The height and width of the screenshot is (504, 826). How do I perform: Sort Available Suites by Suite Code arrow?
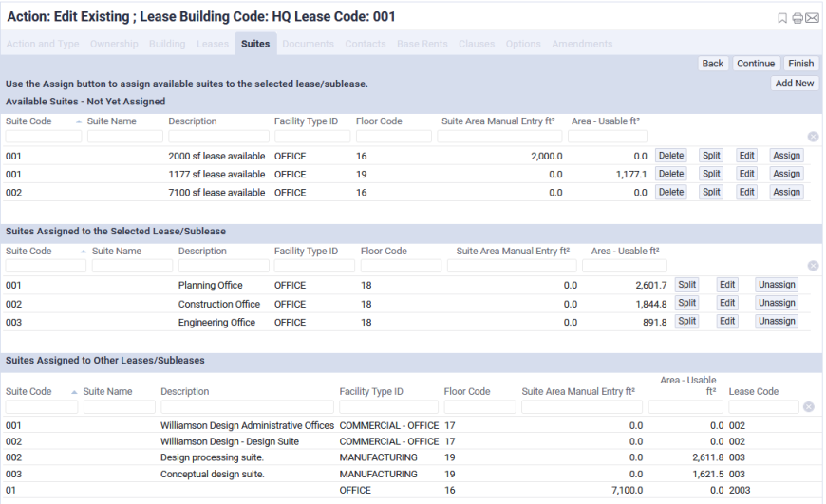pos(79,121)
